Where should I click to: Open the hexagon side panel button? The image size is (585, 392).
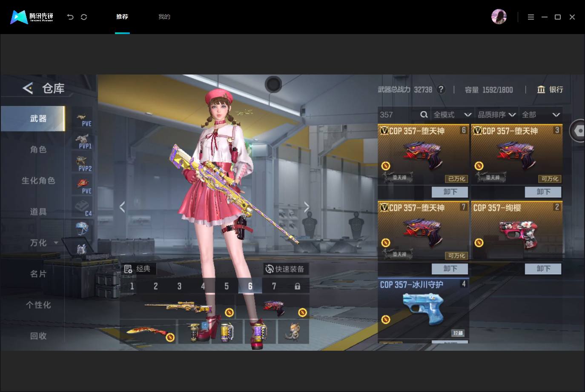point(578,131)
